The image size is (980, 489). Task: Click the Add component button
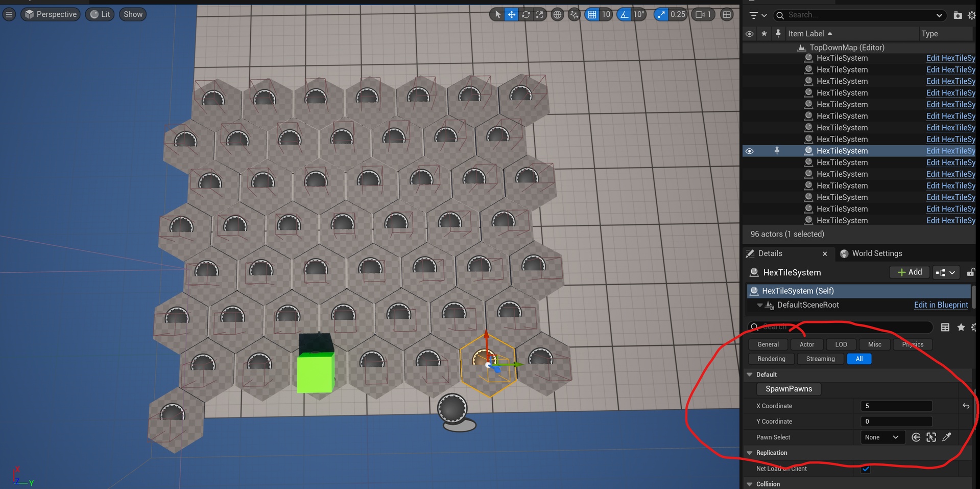point(910,272)
